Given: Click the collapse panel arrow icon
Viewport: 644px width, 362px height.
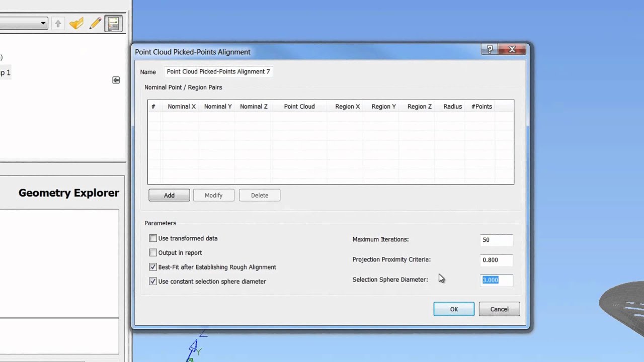Looking at the screenshot, I should coord(116,80).
